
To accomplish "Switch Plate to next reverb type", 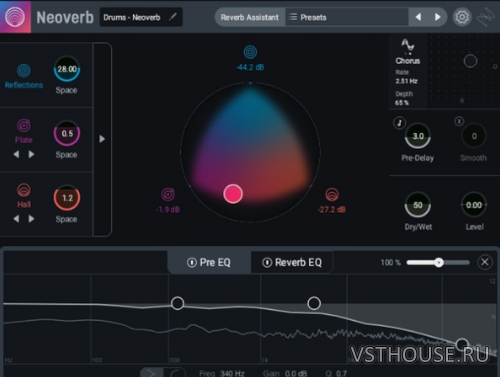I will (31, 154).
